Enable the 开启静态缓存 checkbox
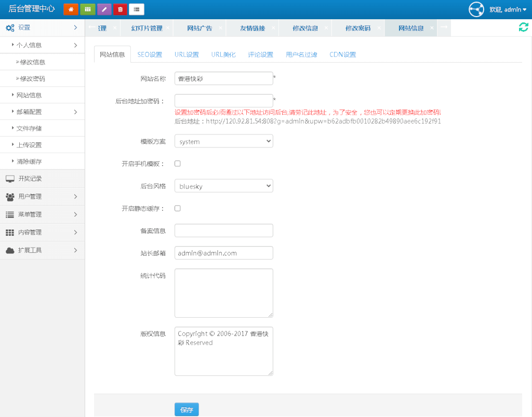The height and width of the screenshot is (417, 532). (177, 208)
